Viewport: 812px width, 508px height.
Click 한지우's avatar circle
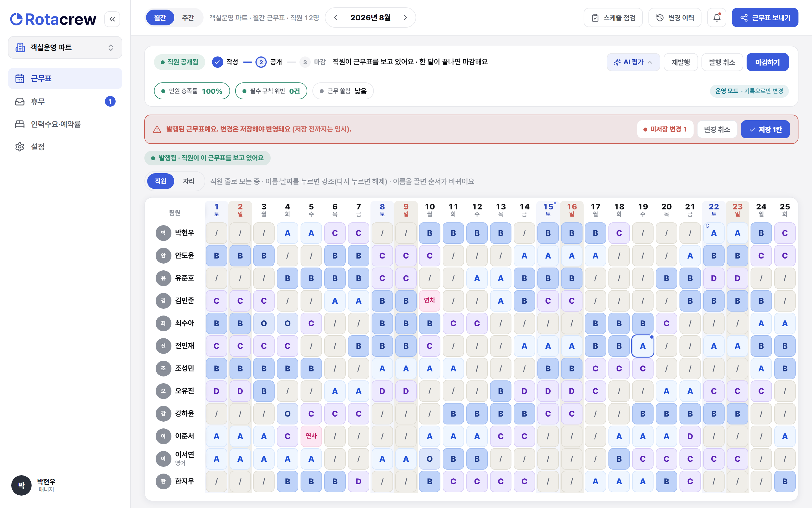(164, 481)
